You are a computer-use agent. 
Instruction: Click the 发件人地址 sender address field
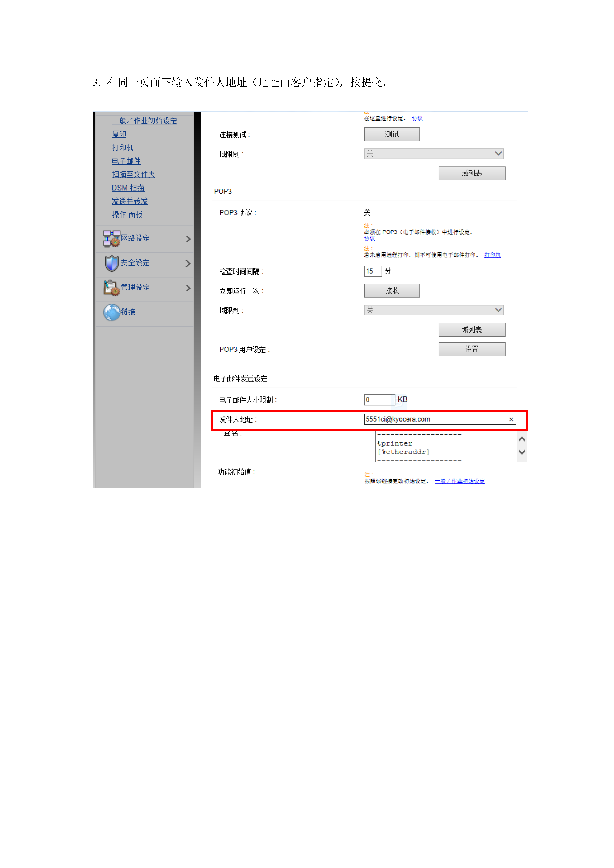coord(440,419)
